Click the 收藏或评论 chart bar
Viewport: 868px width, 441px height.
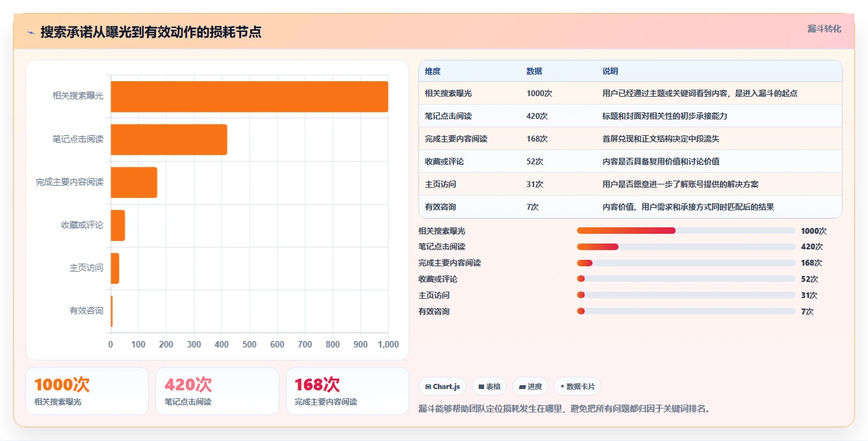(x=118, y=225)
